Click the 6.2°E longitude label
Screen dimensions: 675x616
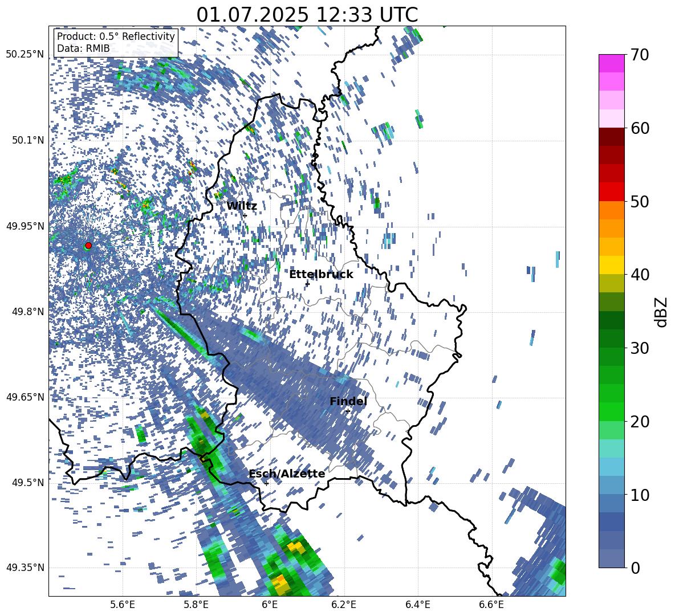[x=344, y=605]
